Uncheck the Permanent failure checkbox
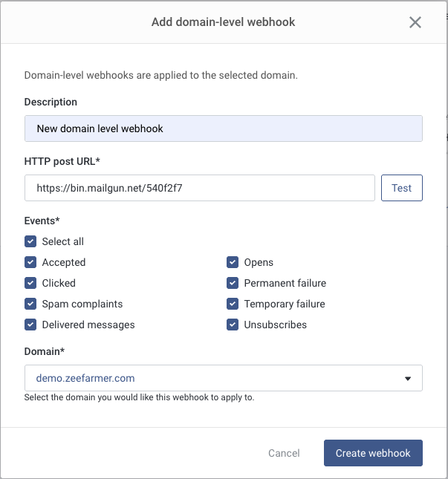This screenshot has width=448, height=479. point(233,283)
